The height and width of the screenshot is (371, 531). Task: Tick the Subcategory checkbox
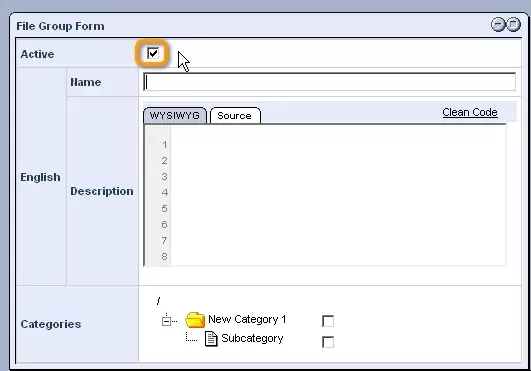click(x=328, y=342)
